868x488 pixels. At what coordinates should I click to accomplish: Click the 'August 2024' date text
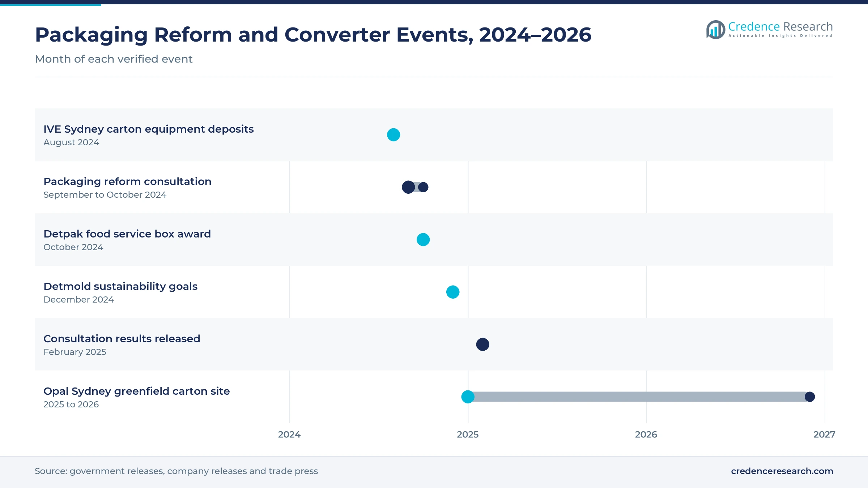coord(71,142)
